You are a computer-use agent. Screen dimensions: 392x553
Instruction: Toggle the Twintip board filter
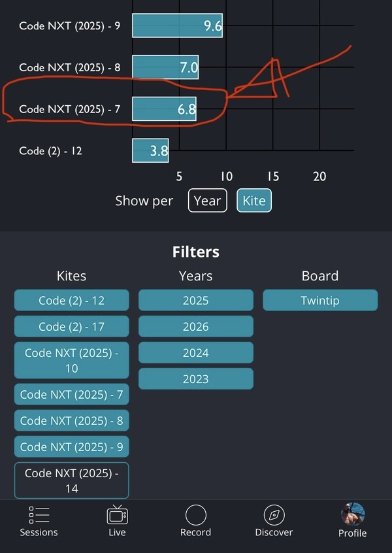tap(319, 301)
